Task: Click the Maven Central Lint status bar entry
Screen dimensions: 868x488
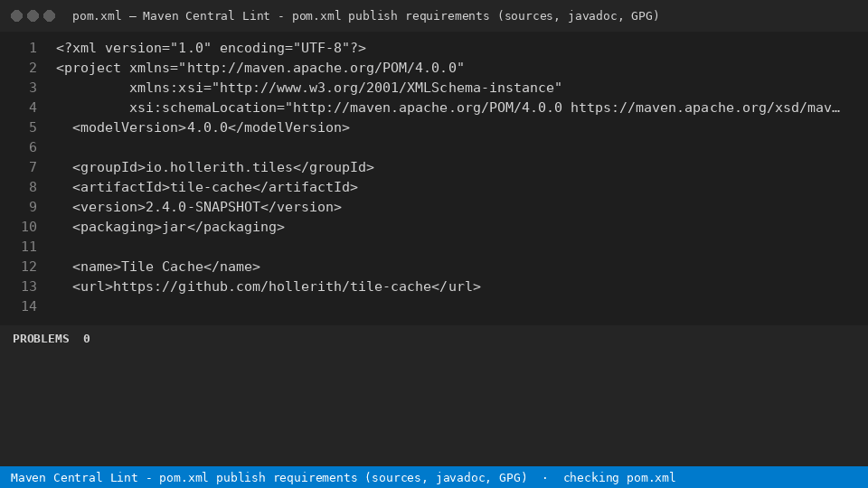Action: click(x=269, y=477)
